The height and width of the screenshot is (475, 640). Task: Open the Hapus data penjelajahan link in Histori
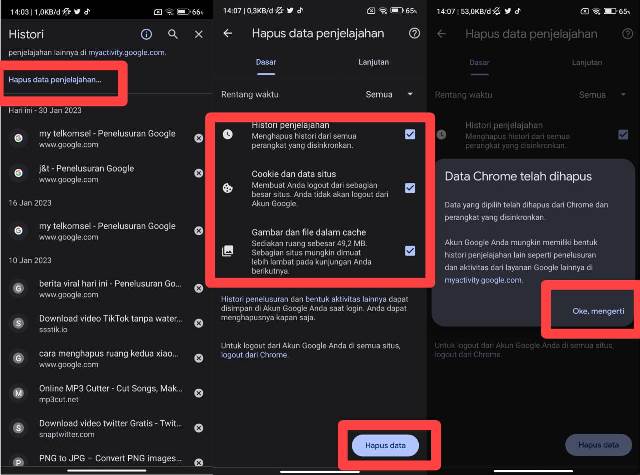point(55,80)
